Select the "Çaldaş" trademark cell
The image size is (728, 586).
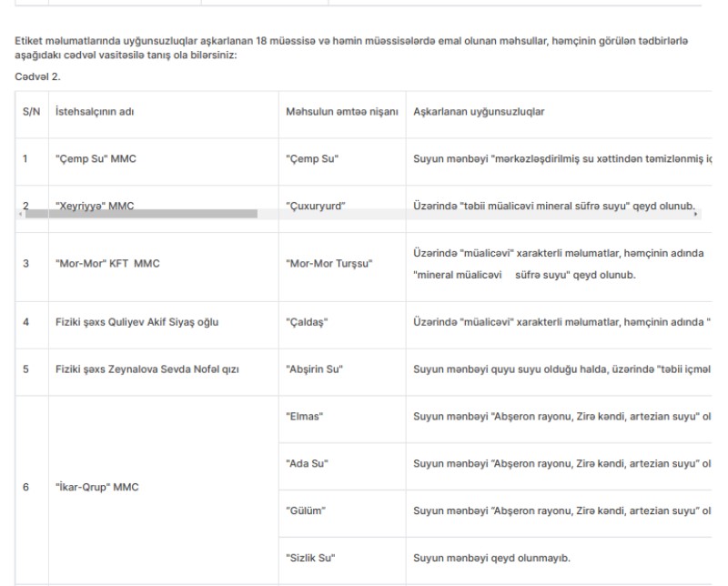pyautogui.click(x=306, y=320)
